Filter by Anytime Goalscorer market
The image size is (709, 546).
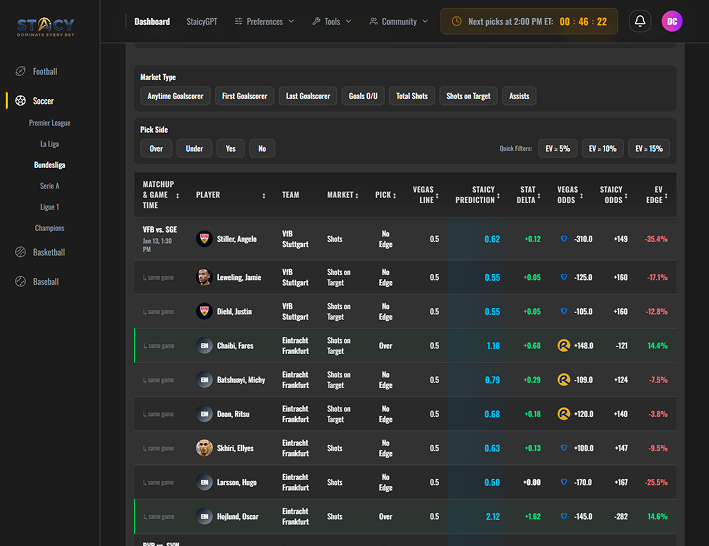pos(175,96)
